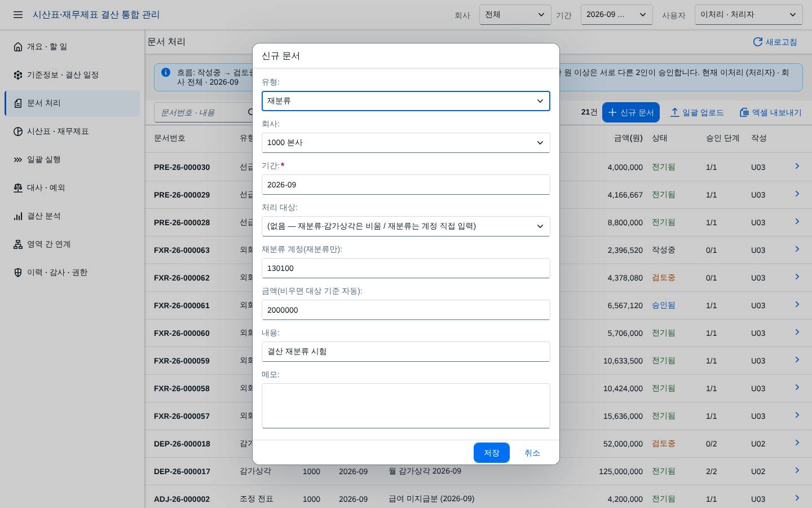Open row PRE-26-000029 detail chevron
Screen dimensions: 812x508
[x=797, y=194]
